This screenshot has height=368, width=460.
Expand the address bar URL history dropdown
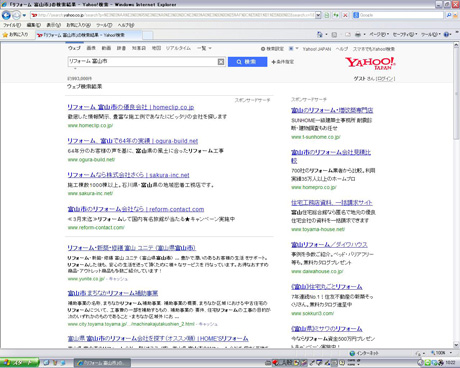coord(318,15)
